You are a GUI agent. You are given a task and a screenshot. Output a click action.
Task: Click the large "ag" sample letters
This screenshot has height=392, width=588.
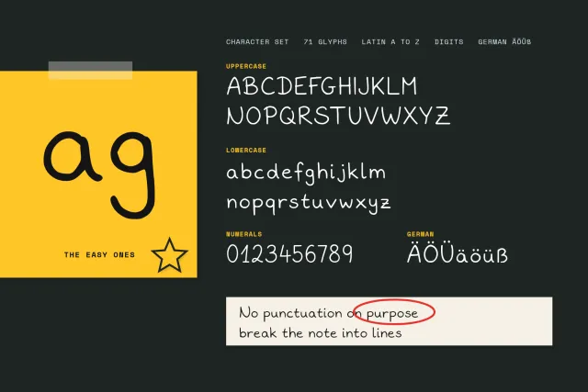pos(99,174)
